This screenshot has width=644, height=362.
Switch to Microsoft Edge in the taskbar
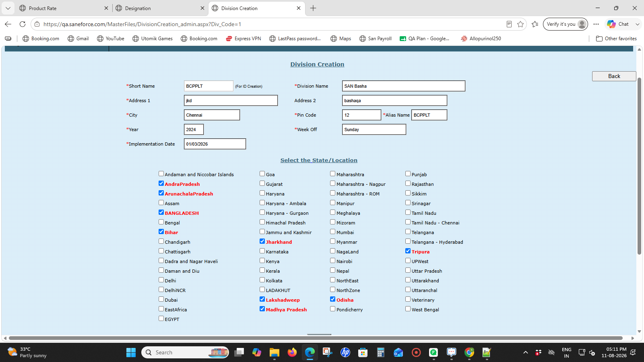[x=310, y=352]
